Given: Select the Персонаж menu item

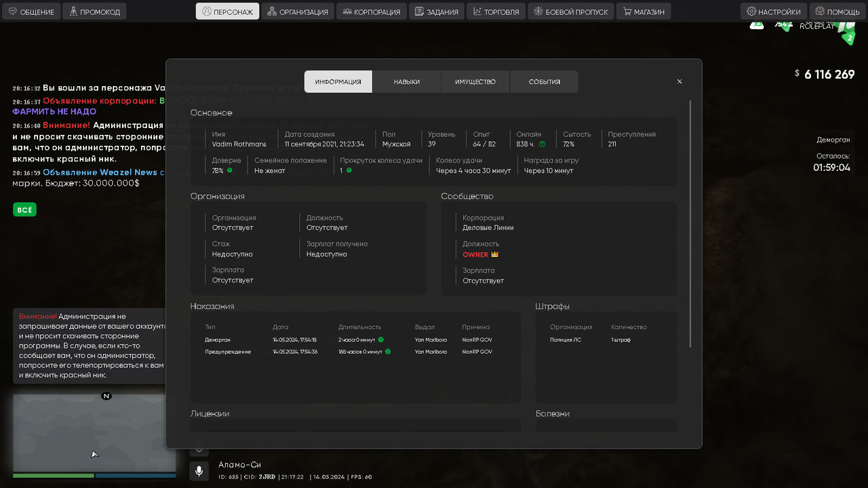Looking at the screenshot, I should [227, 12].
